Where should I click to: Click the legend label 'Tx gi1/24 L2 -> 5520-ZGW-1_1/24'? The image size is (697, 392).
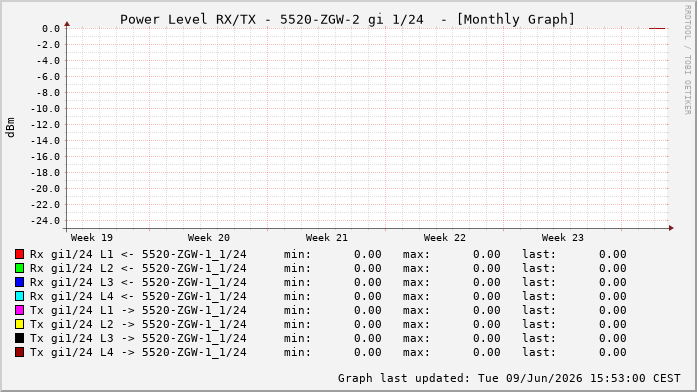click(x=138, y=324)
